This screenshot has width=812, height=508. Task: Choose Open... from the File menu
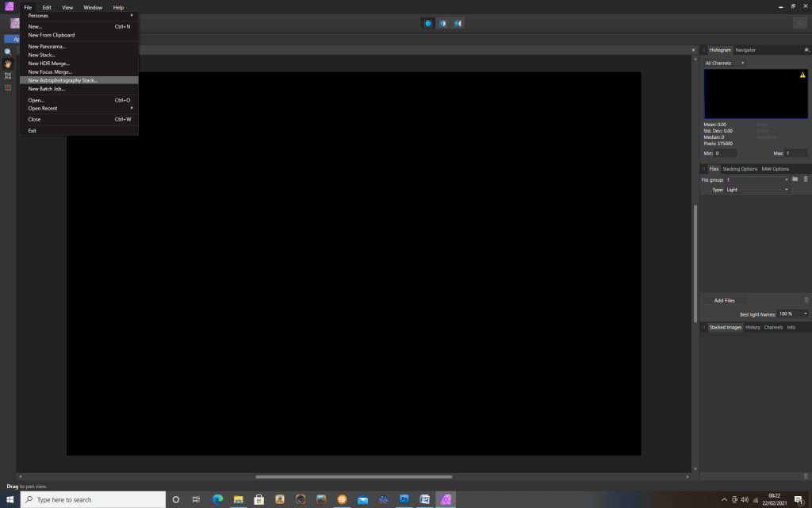pyautogui.click(x=79, y=100)
